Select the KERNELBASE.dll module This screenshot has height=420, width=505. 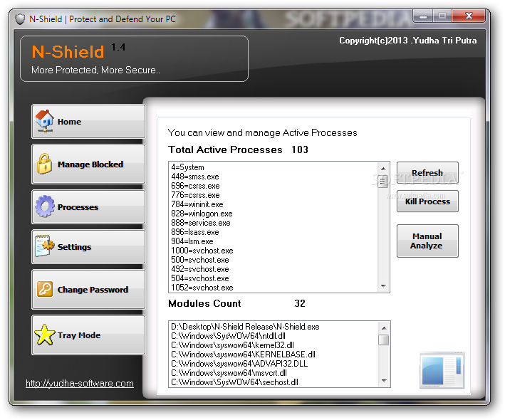[x=274, y=355]
